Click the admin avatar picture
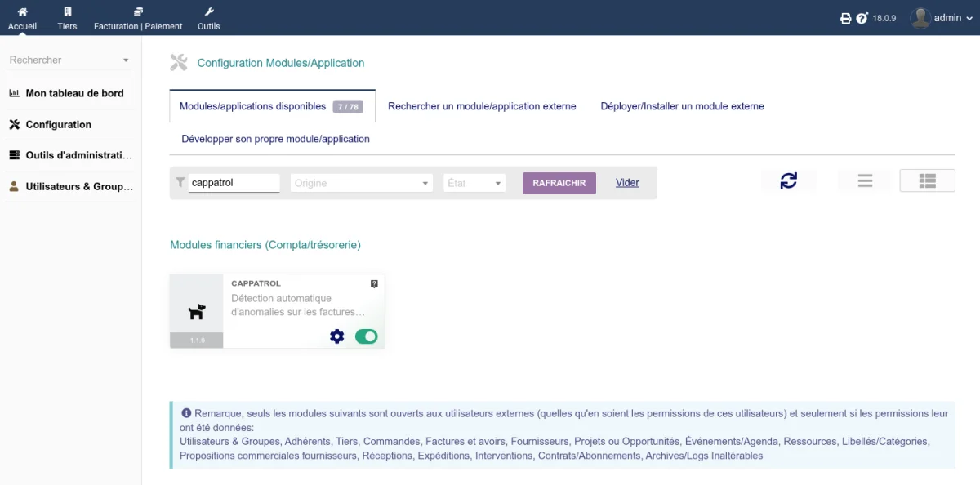The image size is (980, 485). pos(920,18)
